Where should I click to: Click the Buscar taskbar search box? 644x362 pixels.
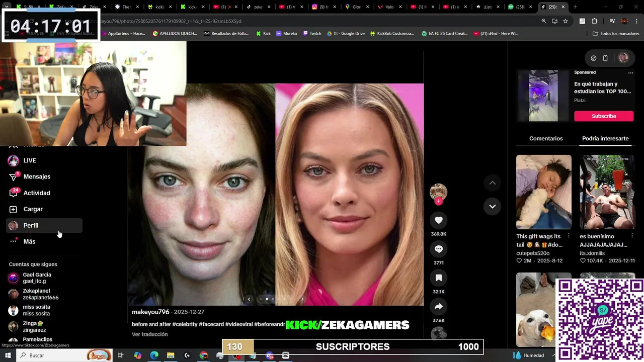point(64,355)
